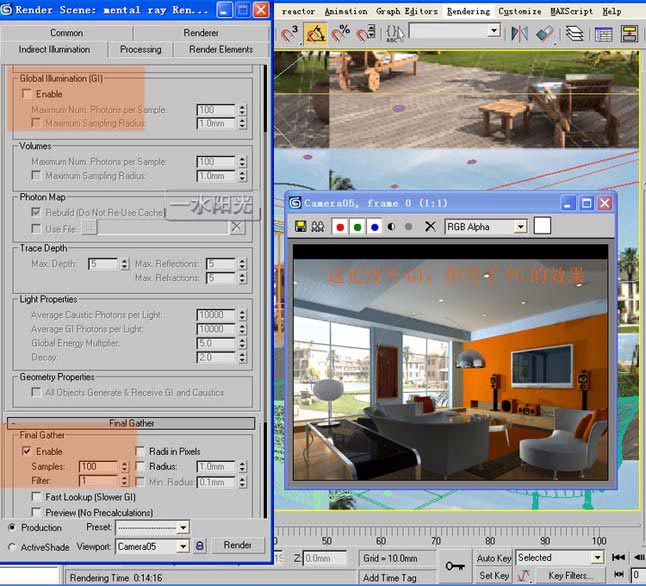Screen dimensions: 646x586
Task: Click the Final Gather Samples value field
Action: (x=99, y=466)
